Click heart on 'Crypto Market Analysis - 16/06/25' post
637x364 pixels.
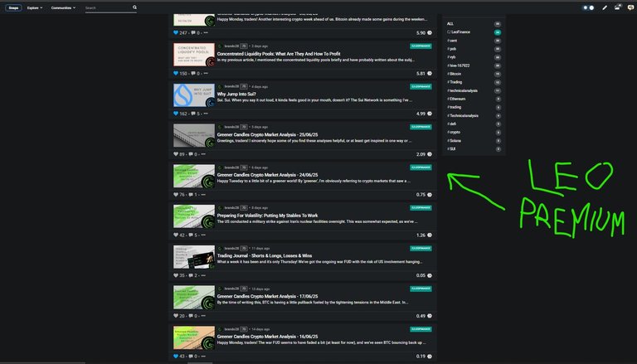(176, 357)
